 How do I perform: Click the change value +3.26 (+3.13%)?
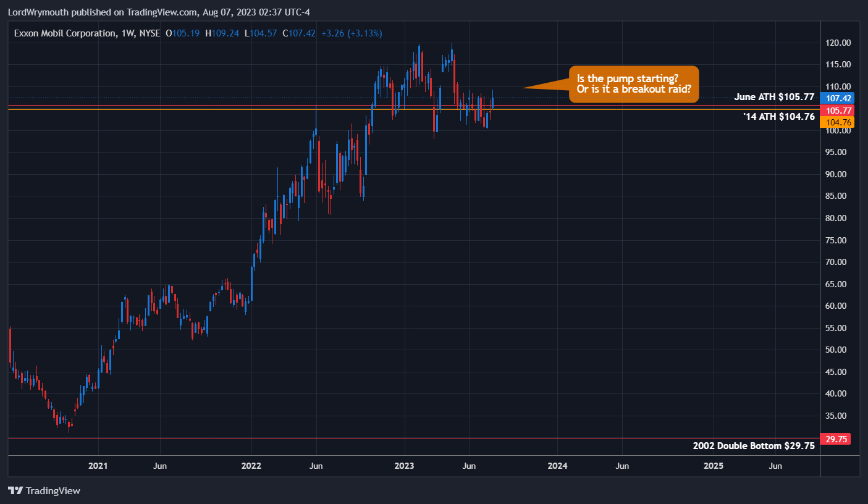[351, 33]
